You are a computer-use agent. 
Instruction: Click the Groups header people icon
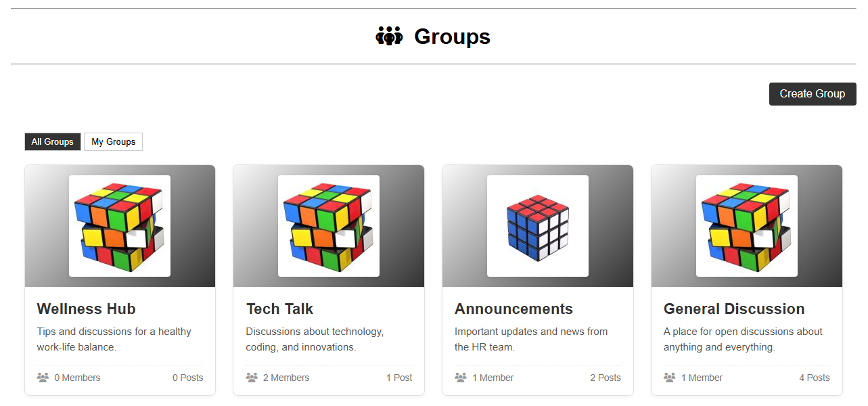point(389,37)
